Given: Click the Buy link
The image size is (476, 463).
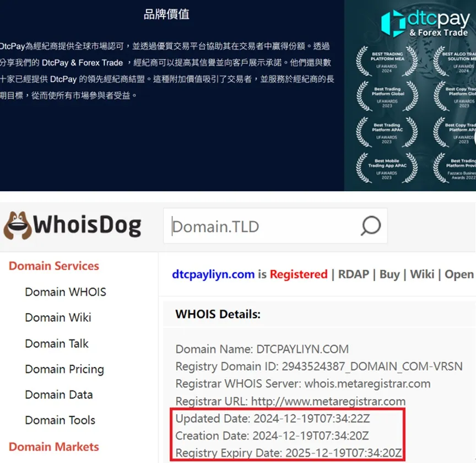Looking at the screenshot, I should (x=390, y=274).
